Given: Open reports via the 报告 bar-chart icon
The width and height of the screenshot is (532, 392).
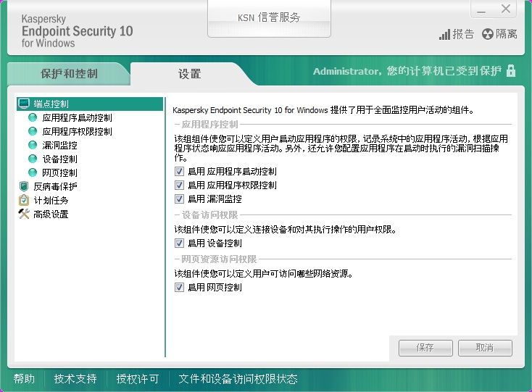Looking at the screenshot, I should click(444, 34).
